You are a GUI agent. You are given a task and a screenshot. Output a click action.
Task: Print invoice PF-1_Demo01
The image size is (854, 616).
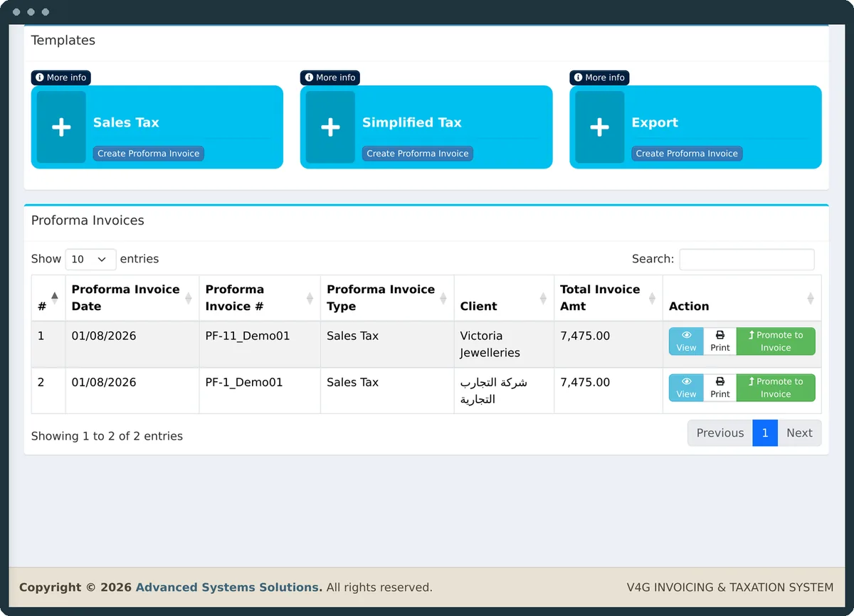click(x=720, y=388)
